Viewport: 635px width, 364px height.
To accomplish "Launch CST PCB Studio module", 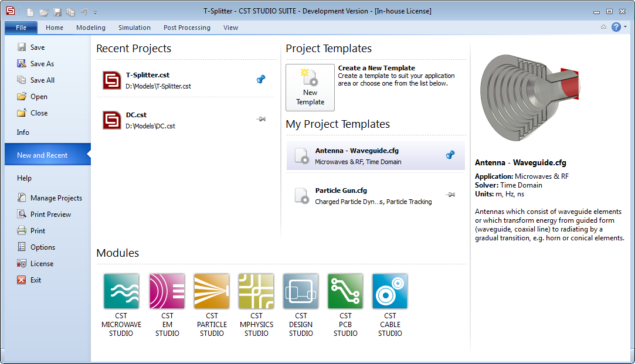I will (345, 305).
